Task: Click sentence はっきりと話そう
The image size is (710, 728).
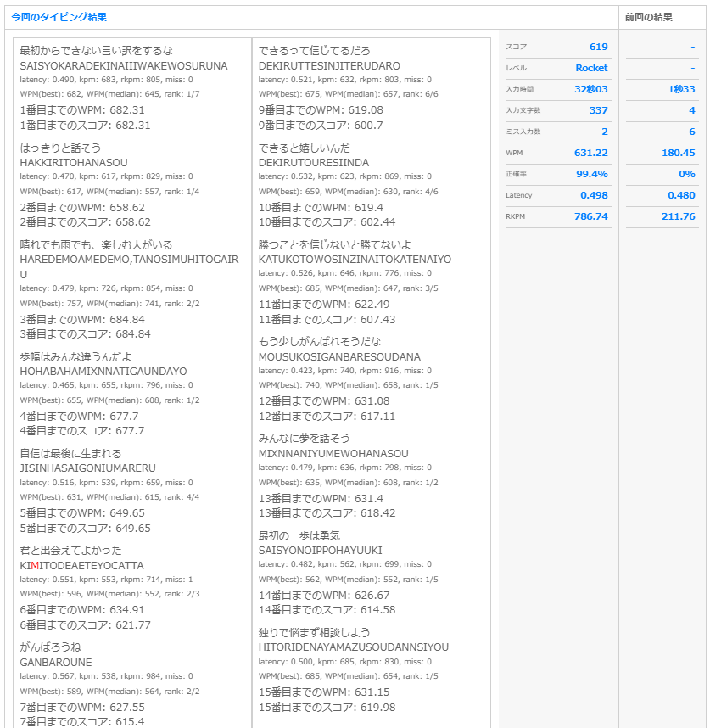Action: point(60,148)
